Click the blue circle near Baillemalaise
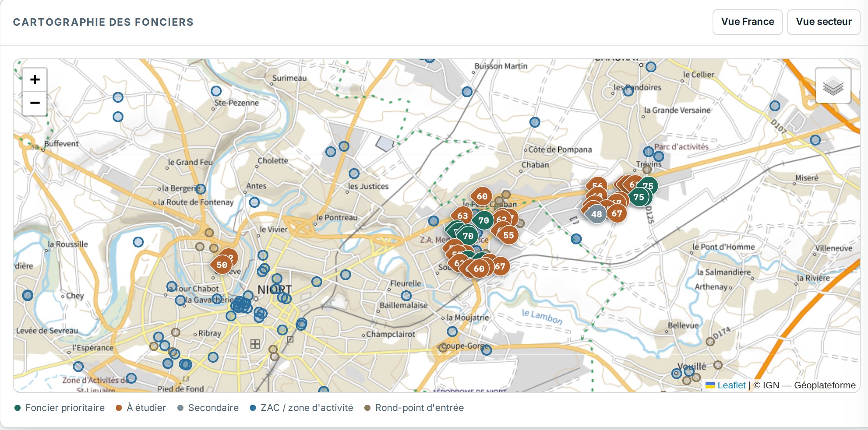868x430 pixels. pos(406,296)
